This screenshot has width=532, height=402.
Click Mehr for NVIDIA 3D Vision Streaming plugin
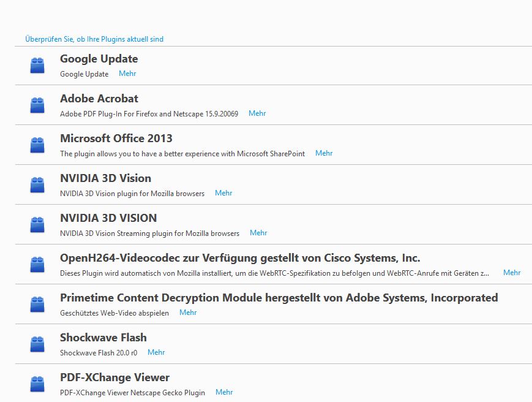point(258,233)
